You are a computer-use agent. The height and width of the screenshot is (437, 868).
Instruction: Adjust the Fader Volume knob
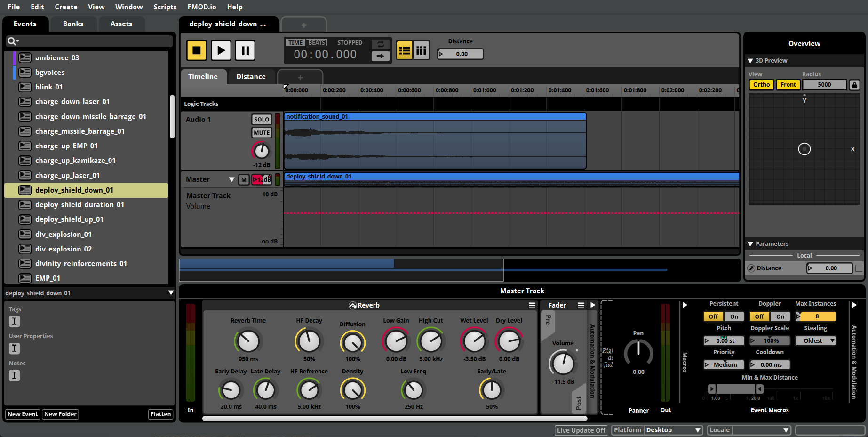(x=563, y=364)
